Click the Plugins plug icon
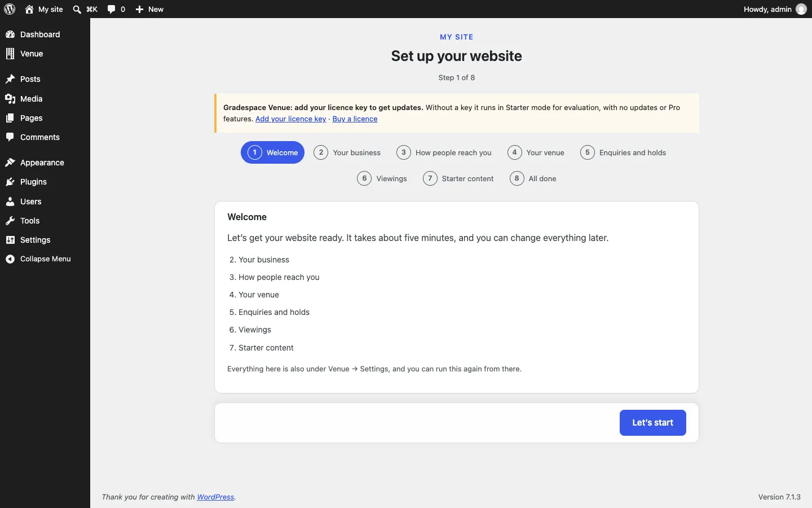The width and height of the screenshot is (812, 508). coord(10,182)
